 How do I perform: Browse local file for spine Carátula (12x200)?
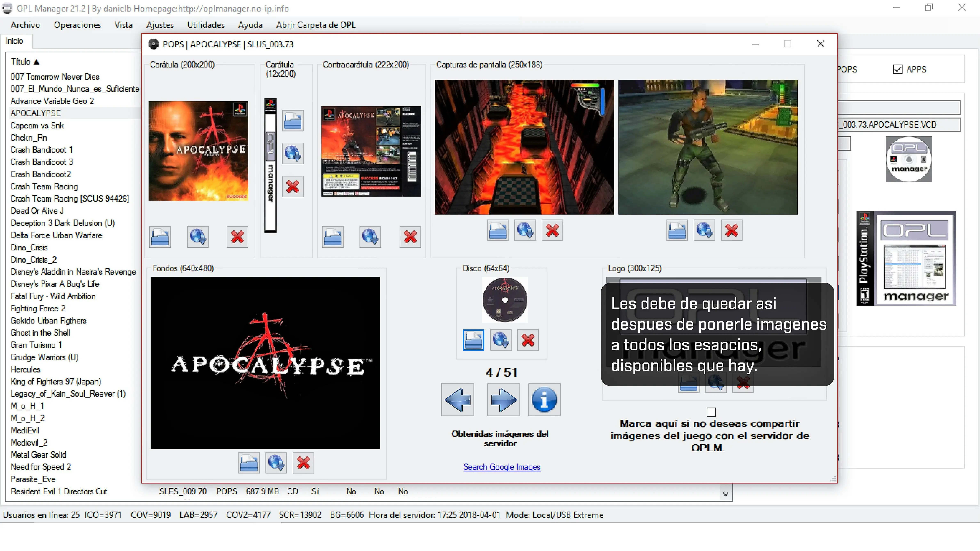[292, 121]
